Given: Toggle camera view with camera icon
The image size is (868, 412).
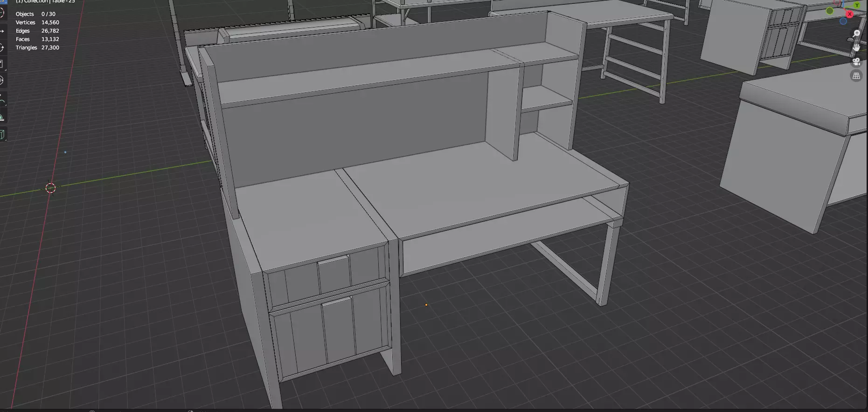Looking at the screenshot, I should click(856, 62).
